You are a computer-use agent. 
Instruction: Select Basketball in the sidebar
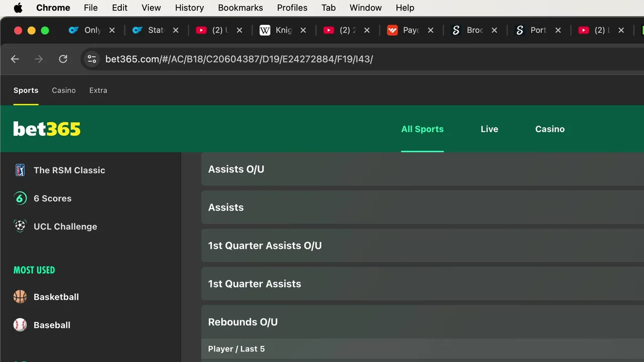click(56, 297)
